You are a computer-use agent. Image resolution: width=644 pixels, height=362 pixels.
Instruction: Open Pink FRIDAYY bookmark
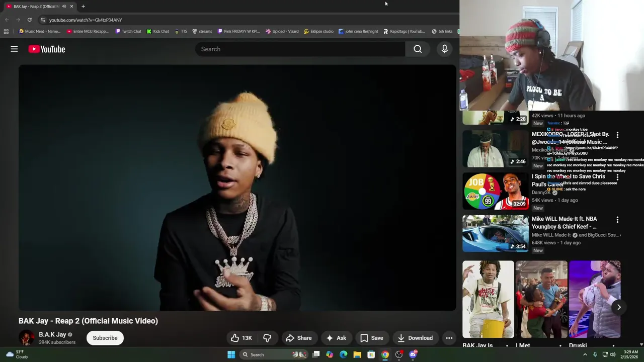coord(239,31)
